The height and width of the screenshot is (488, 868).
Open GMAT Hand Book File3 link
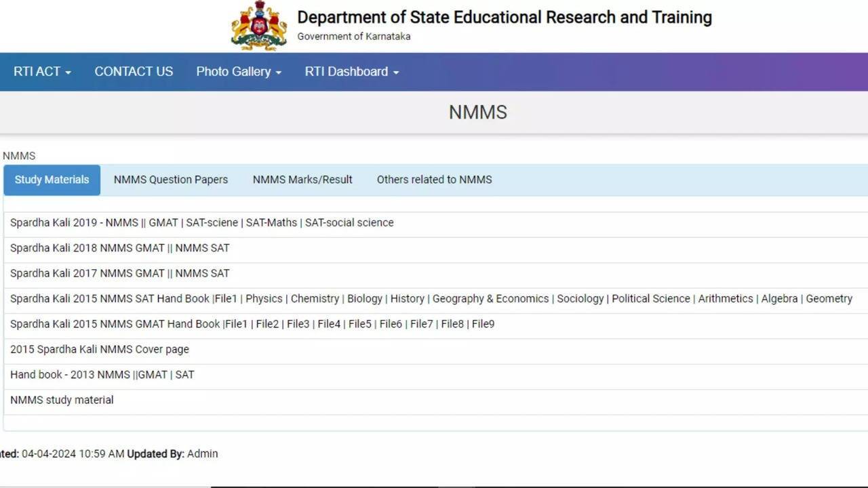tap(298, 325)
